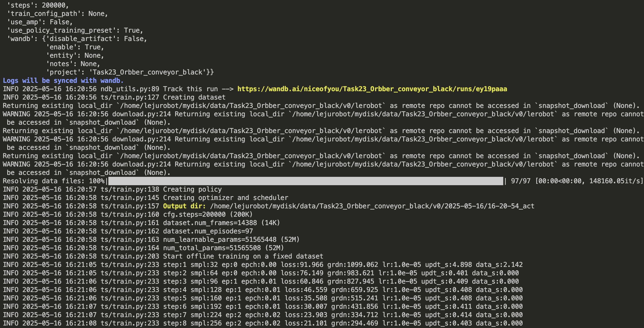Screen dimensions: 644x328
Task: Click the dataset.num_frames=14388 log entry
Action: coord(221,223)
